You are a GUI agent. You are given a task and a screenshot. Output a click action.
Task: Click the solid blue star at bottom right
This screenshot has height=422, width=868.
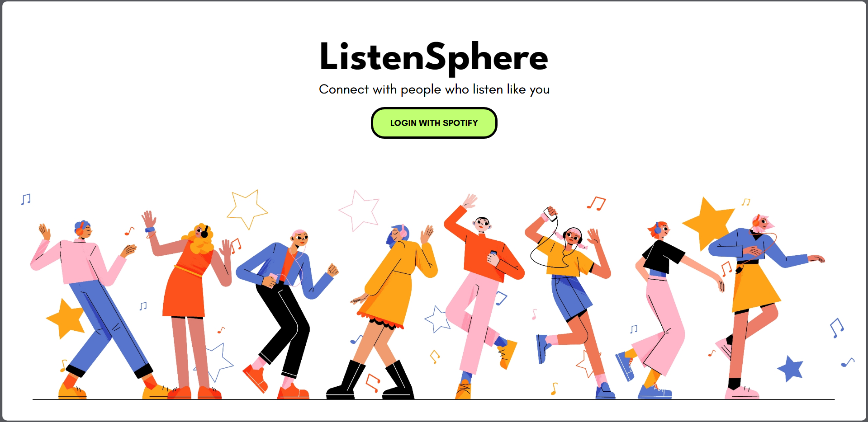pos(790,368)
